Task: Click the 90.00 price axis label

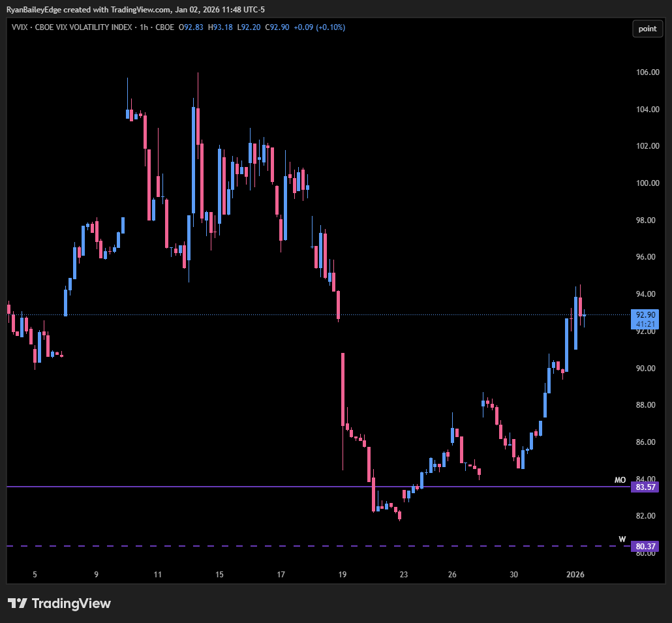Action: [646, 369]
